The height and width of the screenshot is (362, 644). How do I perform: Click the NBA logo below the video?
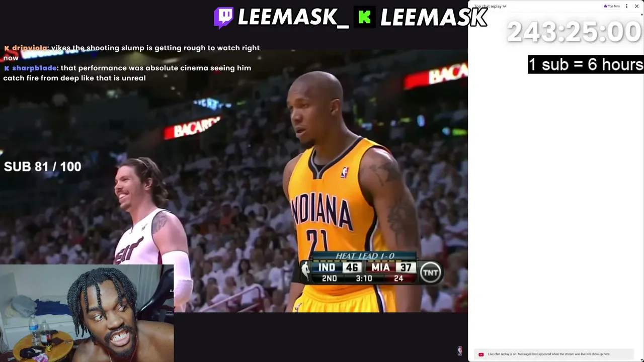pyautogui.click(x=459, y=350)
